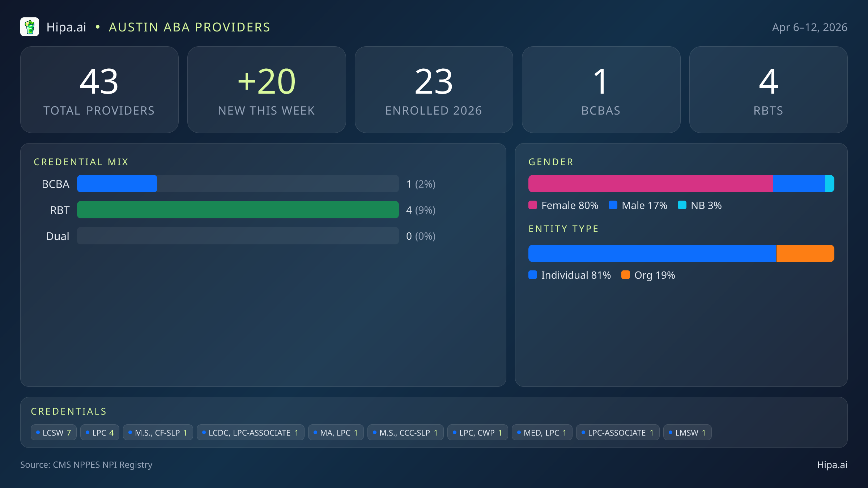Select the LMSW credential chip
868x488 pixels.
coord(687,433)
